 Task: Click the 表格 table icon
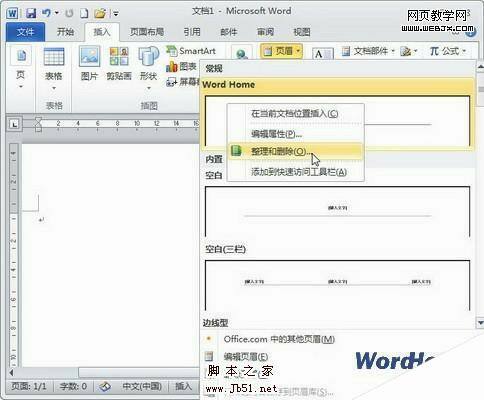tap(54, 57)
